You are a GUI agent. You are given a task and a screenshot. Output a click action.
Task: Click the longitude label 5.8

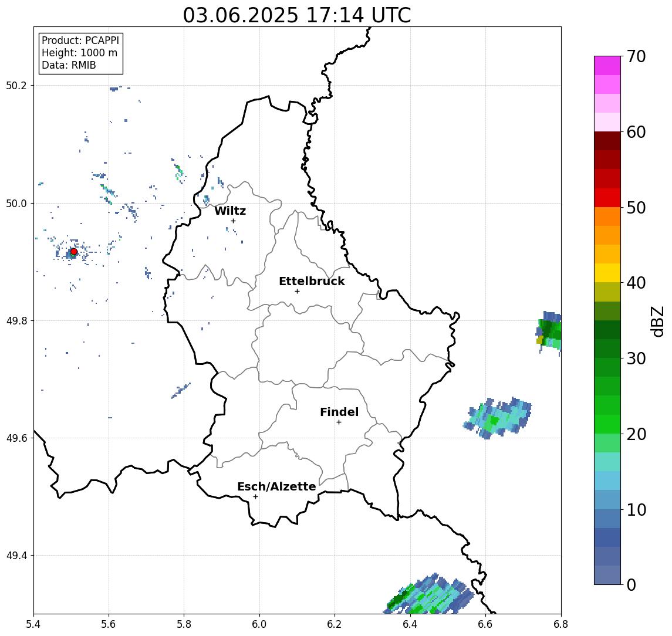click(x=184, y=624)
